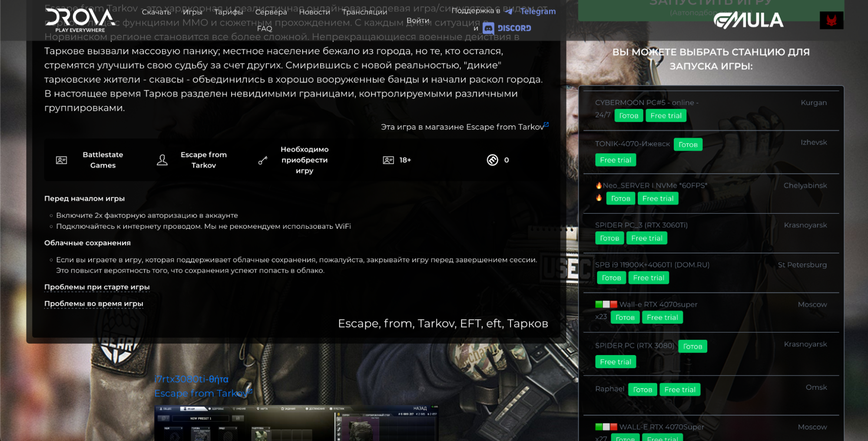Screen dimensions: 868x441
Task: Click the Escape from Tarkov person icon
Action: point(162,160)
